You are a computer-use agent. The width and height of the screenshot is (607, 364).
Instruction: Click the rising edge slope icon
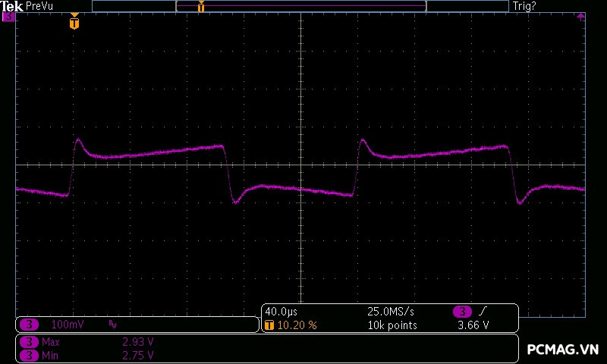coord(484,312)
